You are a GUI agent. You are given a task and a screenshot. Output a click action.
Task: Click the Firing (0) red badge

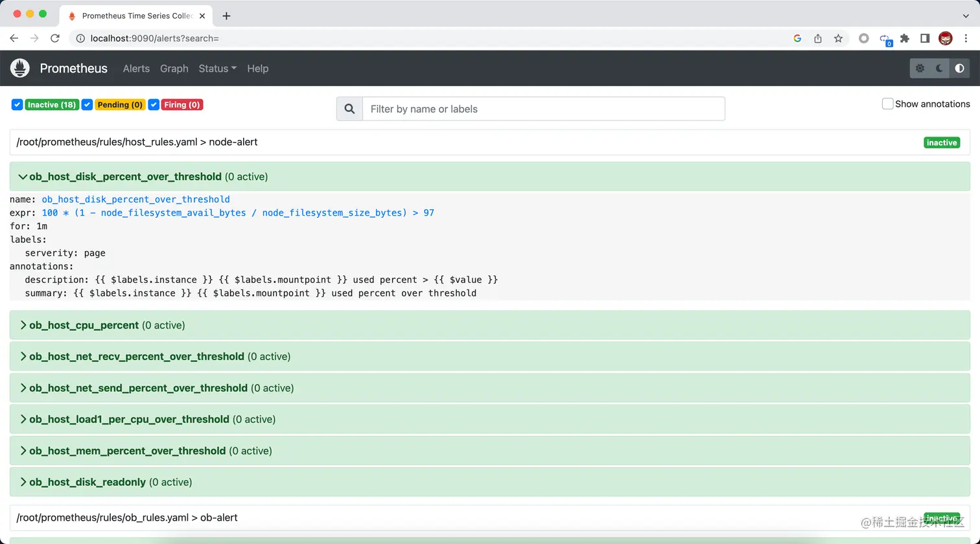coord(182,104)
